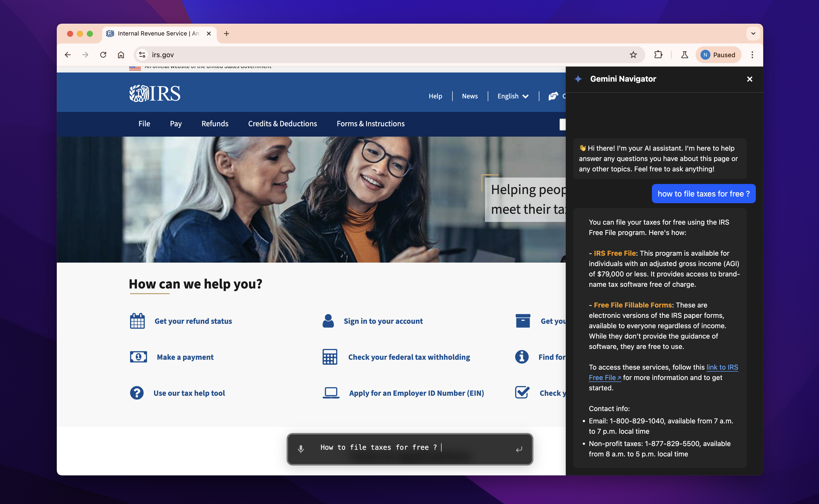Image resolution: width=819 pixels, height=504 pixels.
Task: Expand the English language dropdown
Action: (513, 96)
